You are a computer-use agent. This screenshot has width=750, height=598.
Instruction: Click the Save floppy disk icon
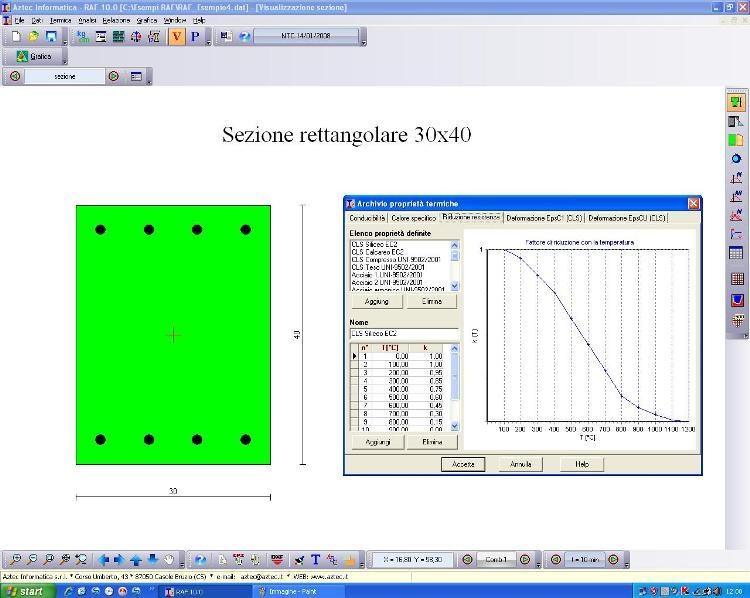click(x=50, y=37)
